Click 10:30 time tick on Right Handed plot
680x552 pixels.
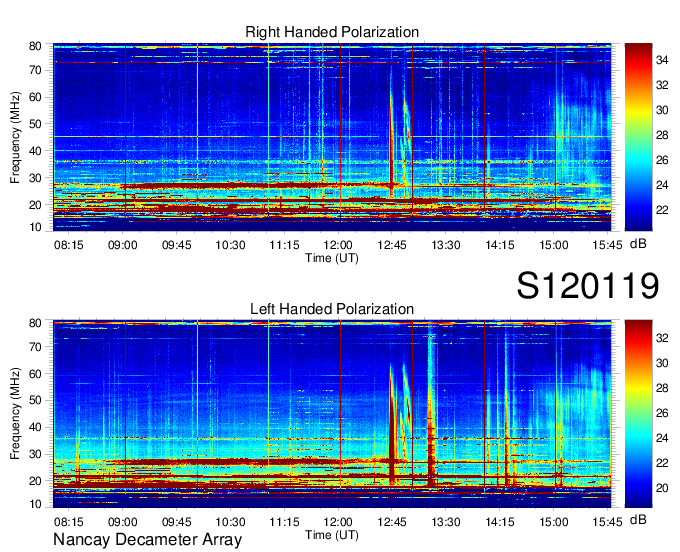click(x=231, y=245)
